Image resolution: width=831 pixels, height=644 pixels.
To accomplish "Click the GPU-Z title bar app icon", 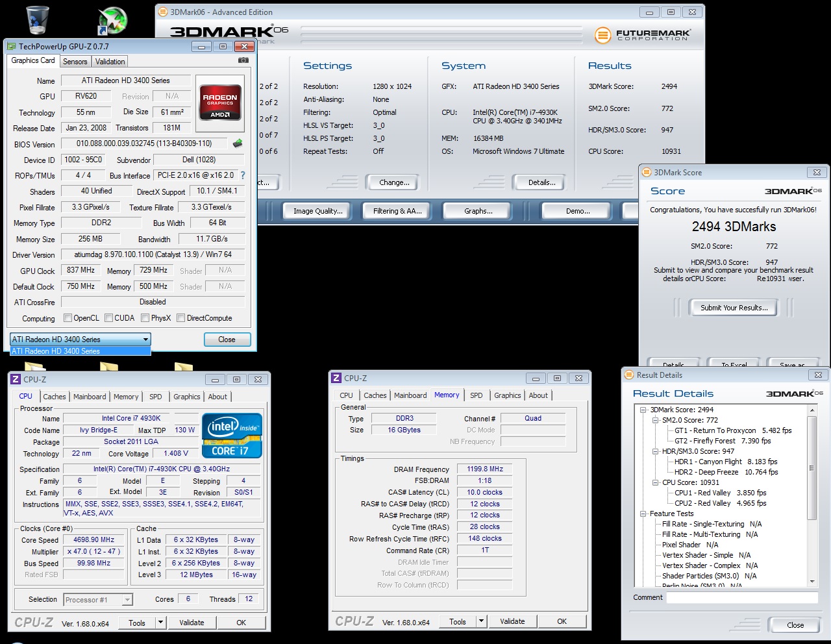I will [11, 47].
